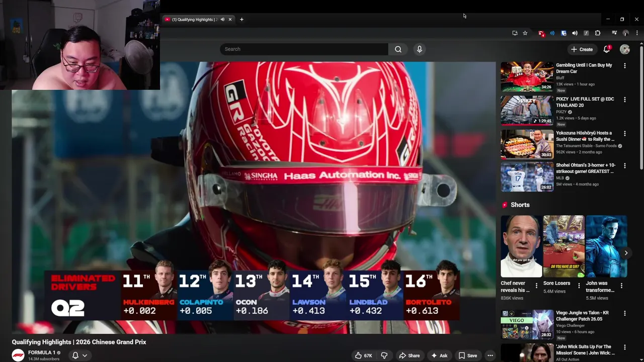Open options for Sore Losers short

tap(579, 286)
